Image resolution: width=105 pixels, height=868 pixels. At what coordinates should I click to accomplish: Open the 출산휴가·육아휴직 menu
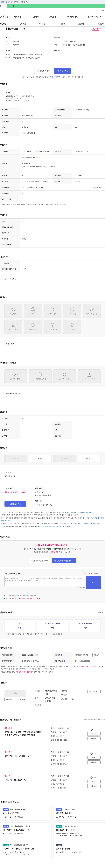(x=96, y=17)
